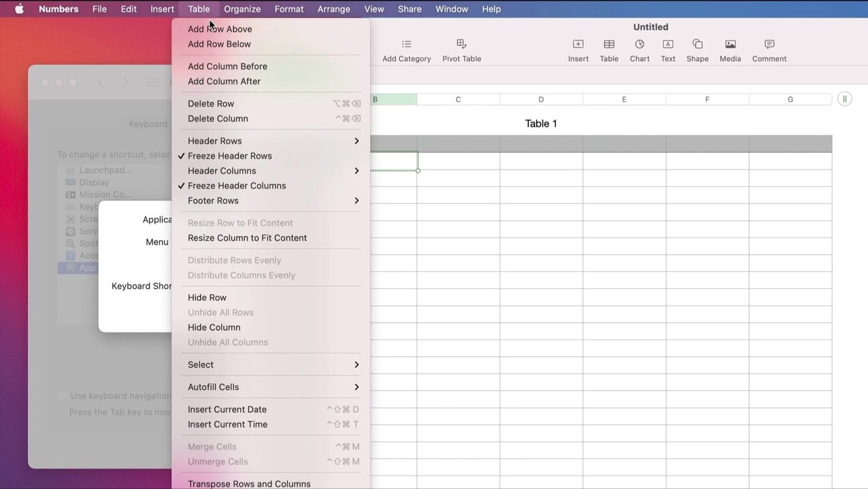Add a Text box from toolbar

pos(668,45)
